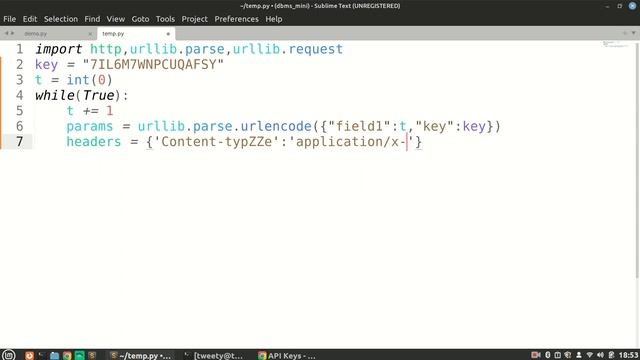Click the 'params' variable on line 6
Viewport: 640px width, 360px height.
pos(90,127)
